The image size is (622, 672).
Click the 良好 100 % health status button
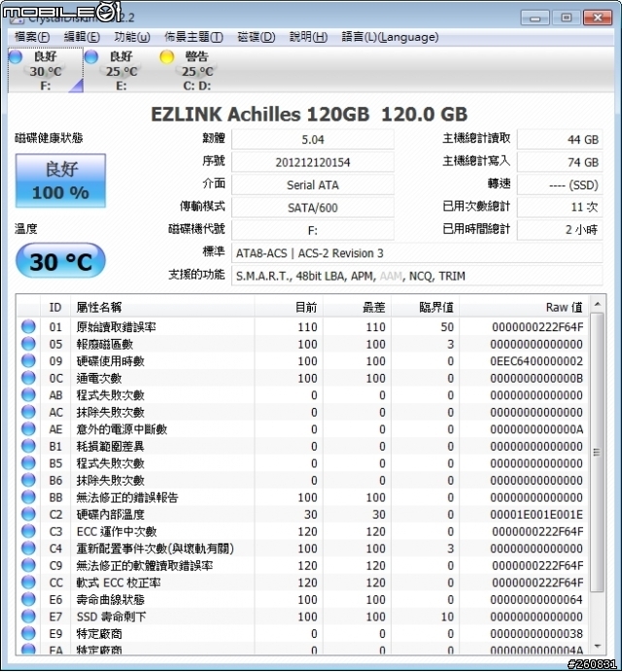coord(60,181)
